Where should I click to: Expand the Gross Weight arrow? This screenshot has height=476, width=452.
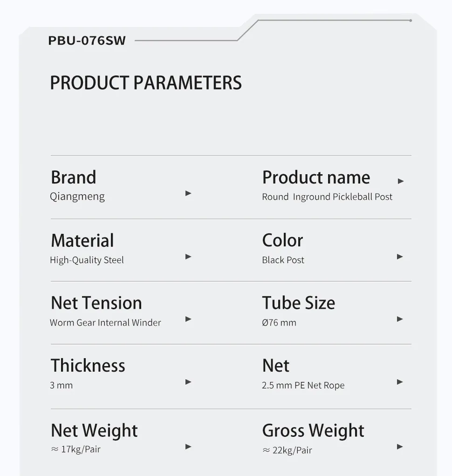[400, 447]
